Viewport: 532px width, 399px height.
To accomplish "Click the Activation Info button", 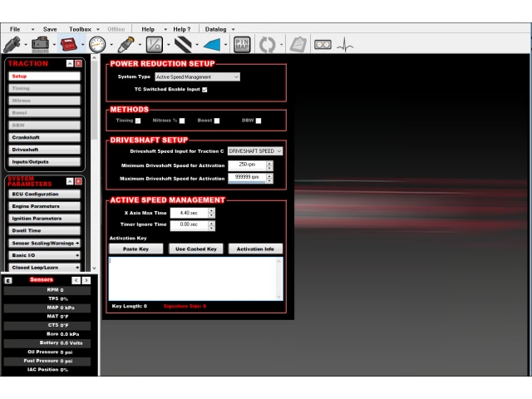I will [x=255, y=249].
